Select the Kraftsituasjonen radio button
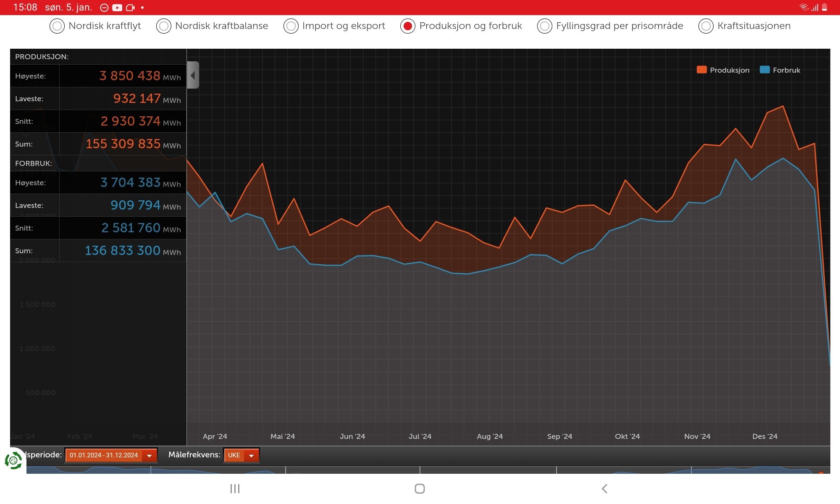This screenshot has height=504, width=840. (706, 26)
